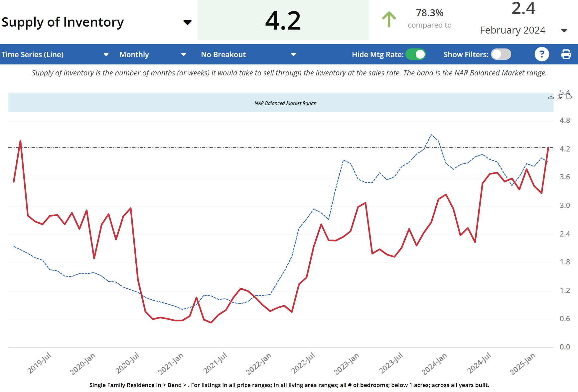Image resolution: width=578 pixels, height=392 pixels.
Task: Click the 2021-Jan x-axis label
Action: [171, 363]
